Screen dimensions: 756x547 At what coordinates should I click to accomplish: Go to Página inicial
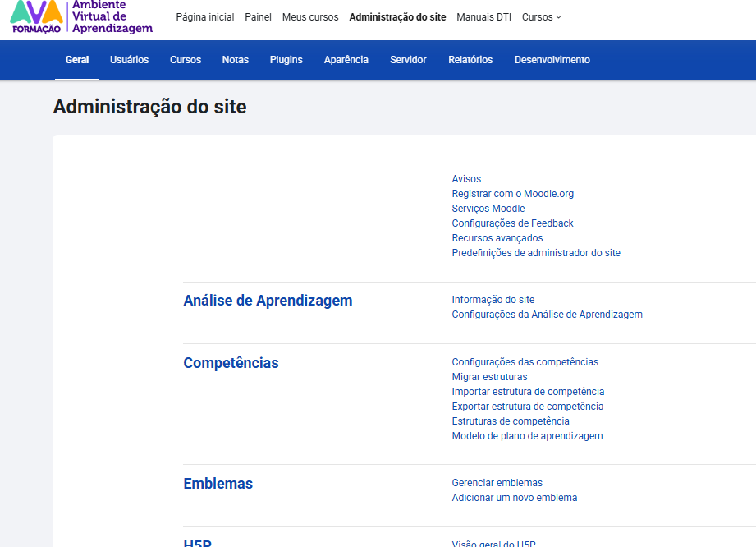tap(205, 17)
